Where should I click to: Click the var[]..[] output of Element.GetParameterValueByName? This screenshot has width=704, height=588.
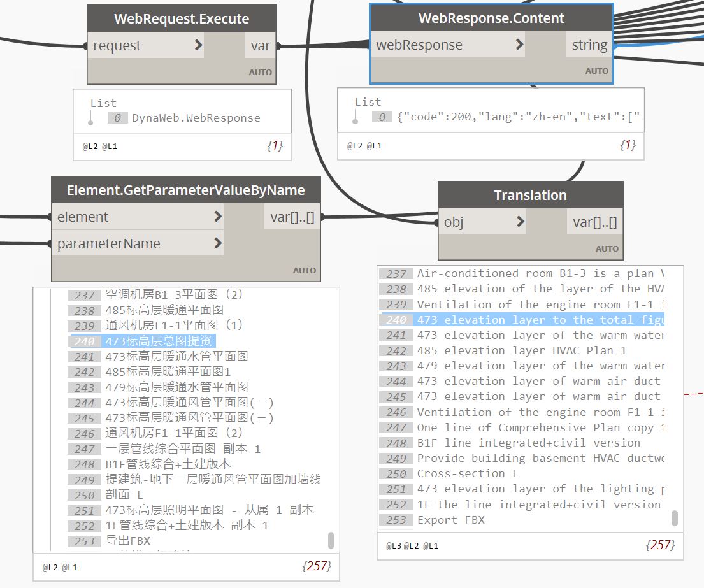[292, 217]
